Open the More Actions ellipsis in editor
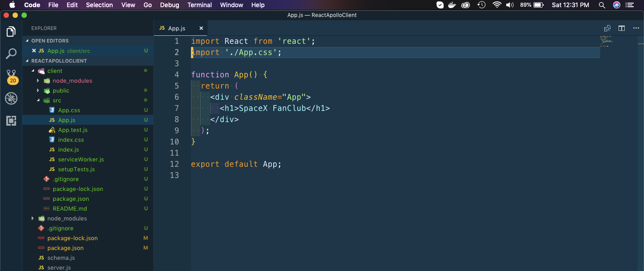644x271 pixels. pos(636,28)
